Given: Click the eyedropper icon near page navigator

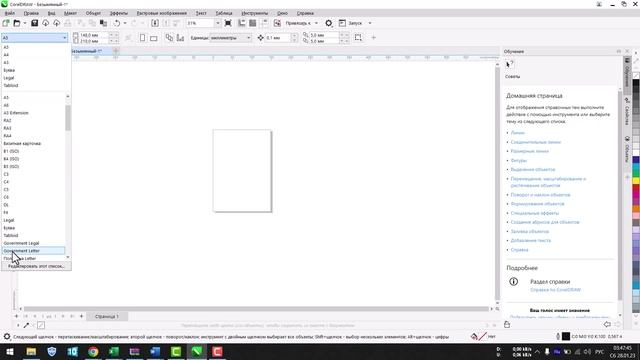Looking at the screenshot, I should pos(27,325).
